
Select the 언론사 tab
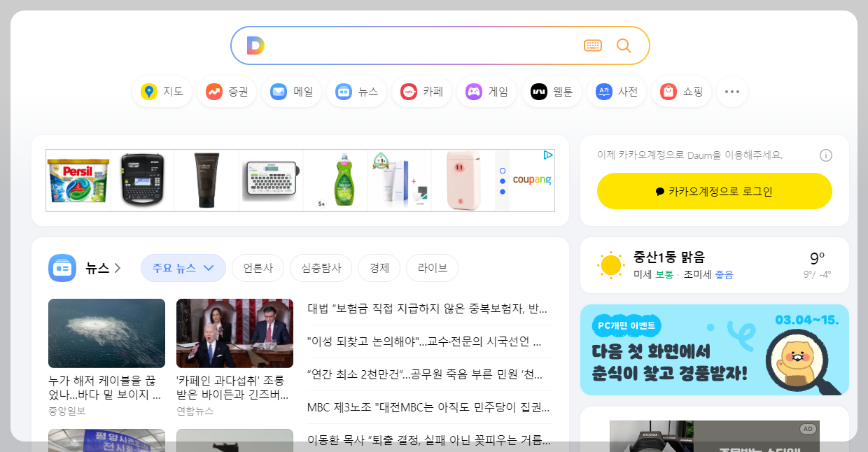pos(258,268)
